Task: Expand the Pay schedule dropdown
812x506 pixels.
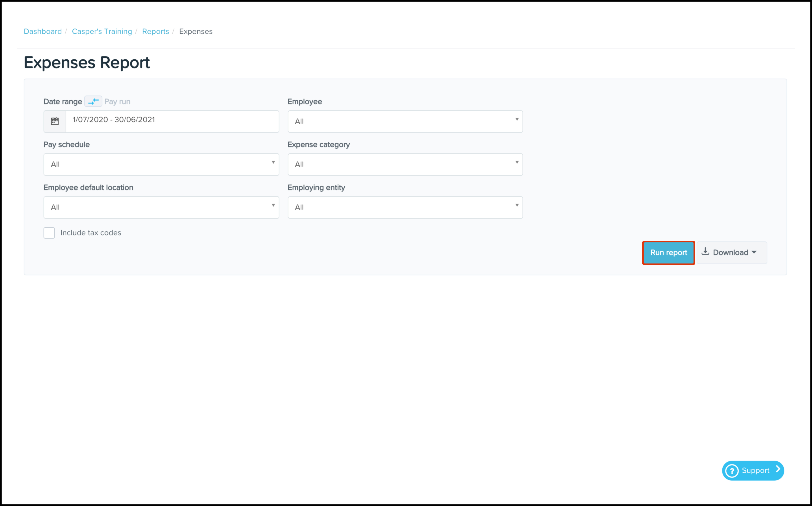Action: coord(161,164)
